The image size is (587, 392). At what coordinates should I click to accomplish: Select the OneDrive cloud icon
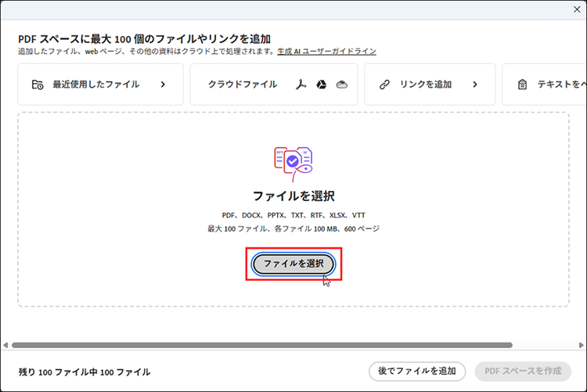341,85
